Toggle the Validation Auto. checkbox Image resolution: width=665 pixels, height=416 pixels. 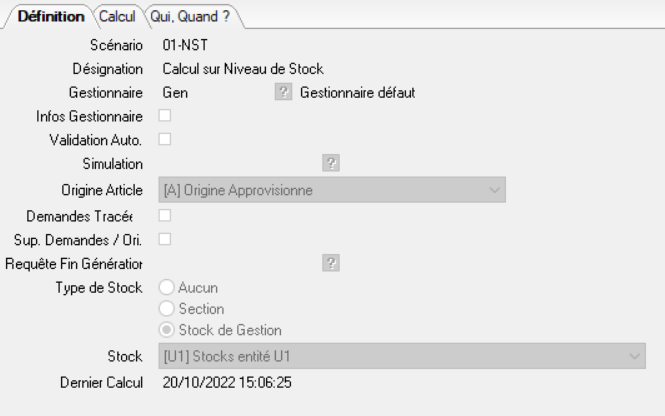tap(165, 139)
